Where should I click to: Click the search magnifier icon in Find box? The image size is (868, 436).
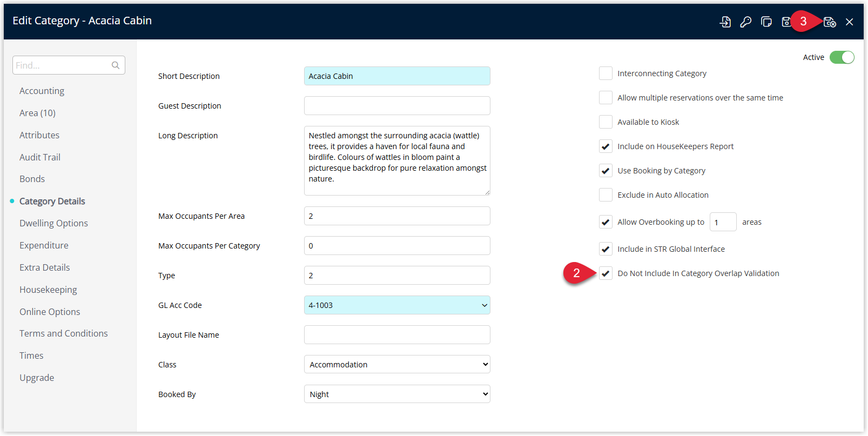(x=116, y=65)
